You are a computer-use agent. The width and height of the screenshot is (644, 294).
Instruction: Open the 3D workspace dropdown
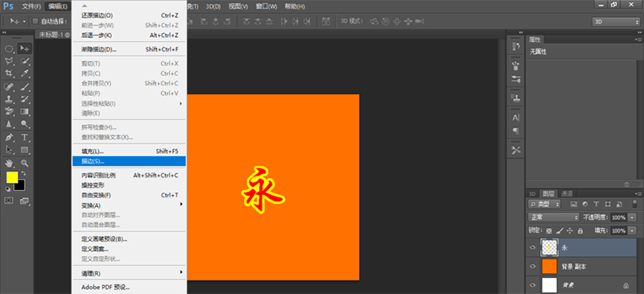tap(616, 22)
